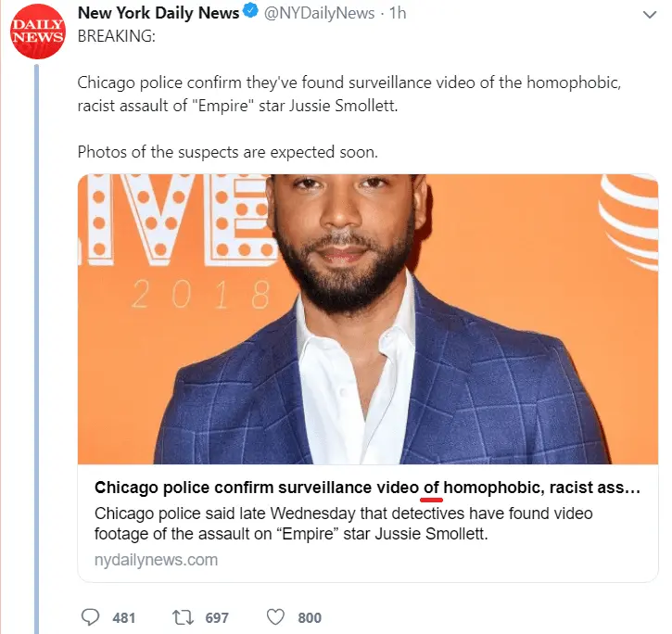Open the article headline about surveillance video
Screen dimensions: 672x634
367,488
